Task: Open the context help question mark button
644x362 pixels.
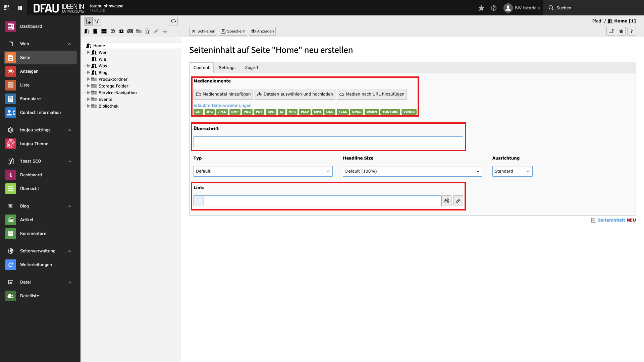Action: tap(632, 31)
